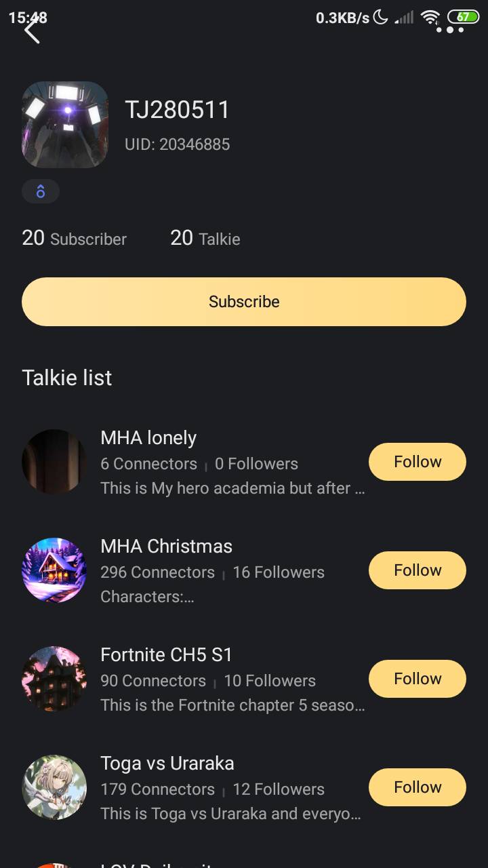Expand the truncated MHA lonely description
Viewport: 488px width, 868px height.
pos(232,488)
